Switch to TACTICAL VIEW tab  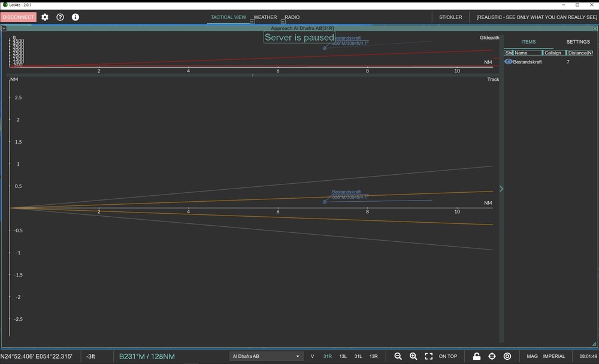pos(228,17)
